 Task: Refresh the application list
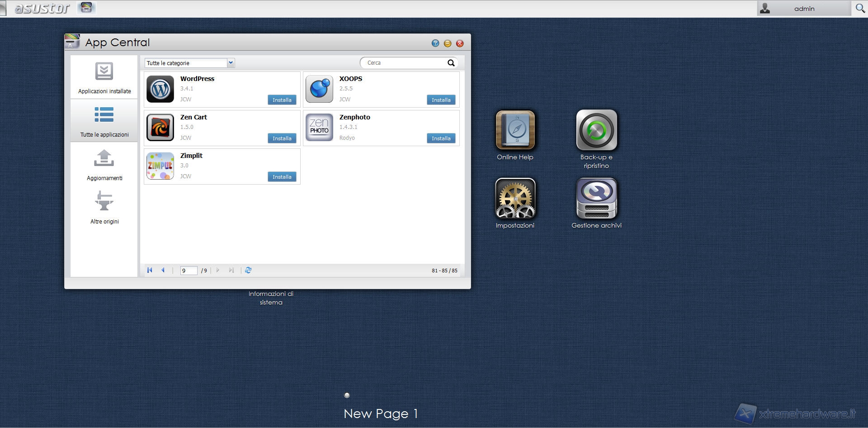(x=248, y=270)
